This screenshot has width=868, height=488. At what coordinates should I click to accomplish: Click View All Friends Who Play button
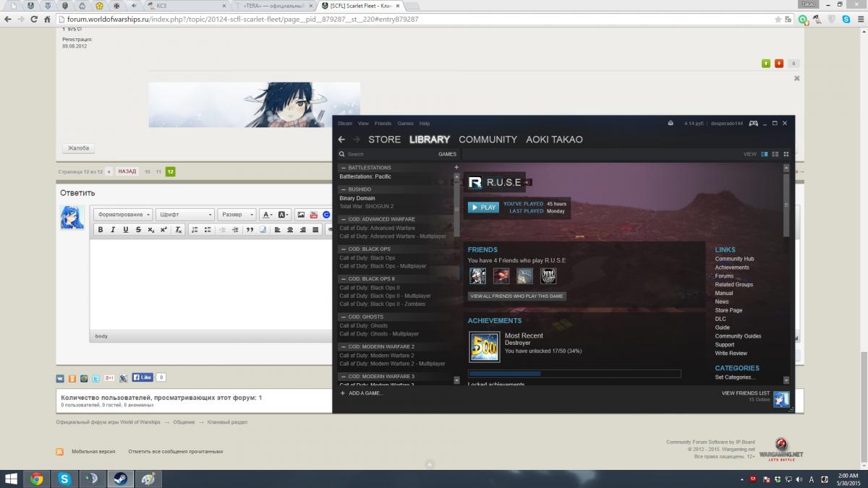point(516,296)
